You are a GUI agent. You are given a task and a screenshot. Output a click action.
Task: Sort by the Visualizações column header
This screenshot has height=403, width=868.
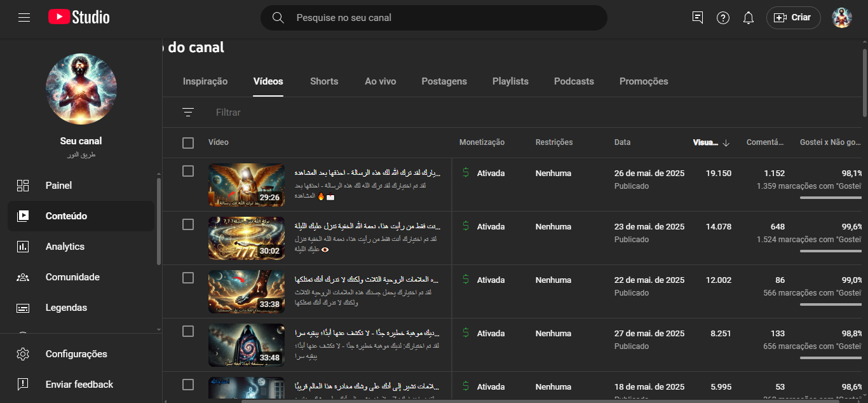[705, 143]
